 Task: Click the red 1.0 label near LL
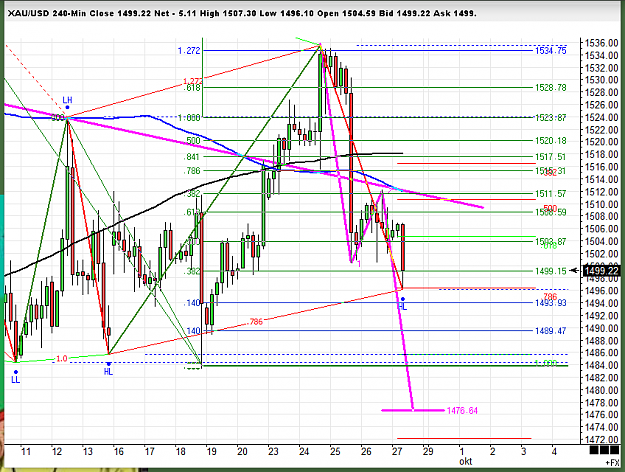(61, 359)
